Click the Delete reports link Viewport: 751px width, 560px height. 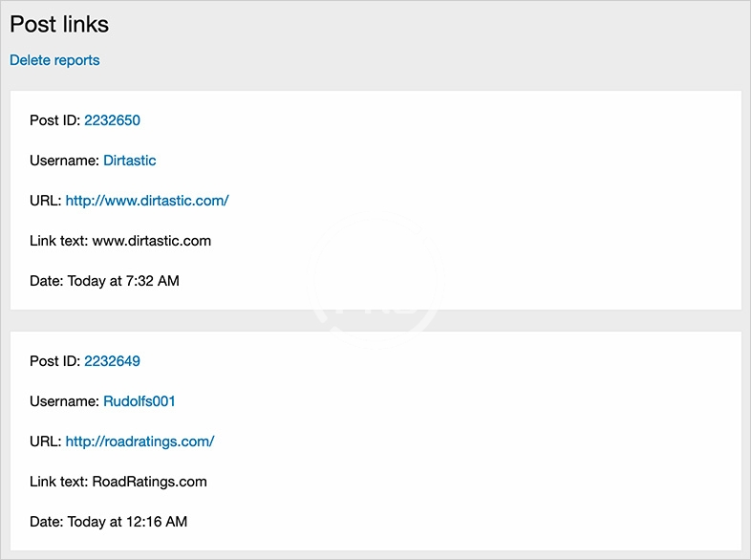[x=54, y=60]
